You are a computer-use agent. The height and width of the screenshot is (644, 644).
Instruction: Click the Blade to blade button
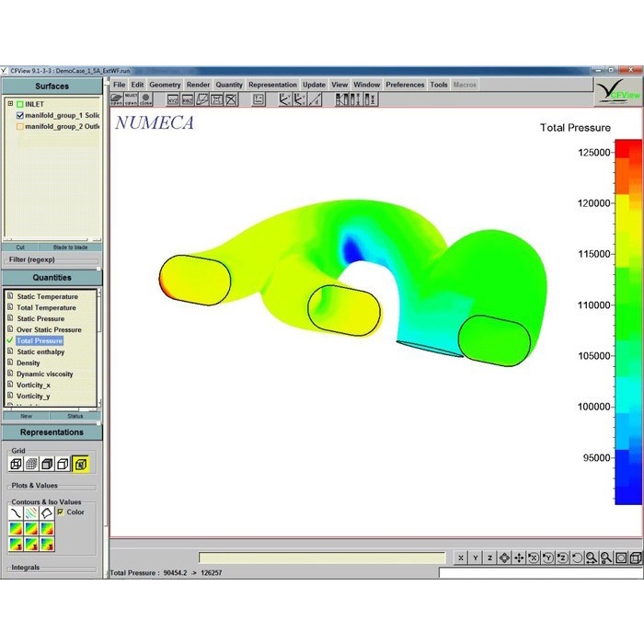point(70,247)
